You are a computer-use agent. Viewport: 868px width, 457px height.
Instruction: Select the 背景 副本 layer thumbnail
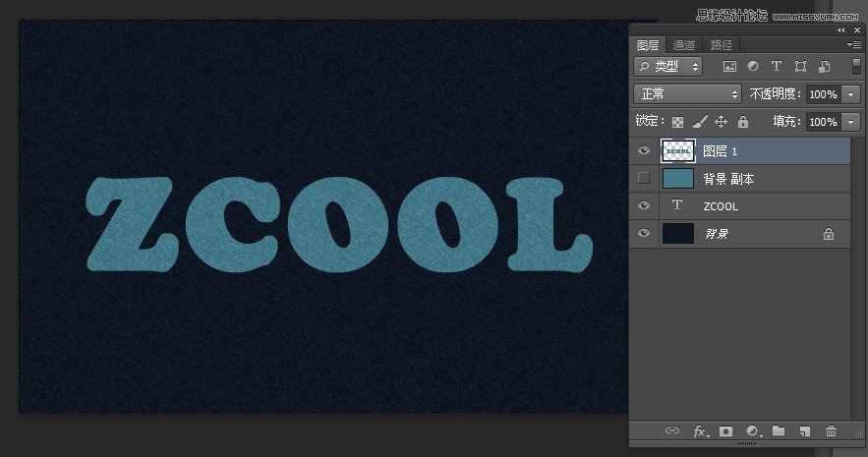click(677, 178)
